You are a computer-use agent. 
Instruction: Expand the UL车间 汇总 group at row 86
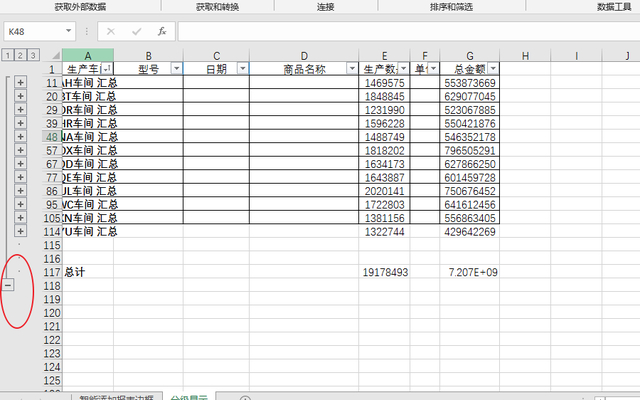click(20, 190)
